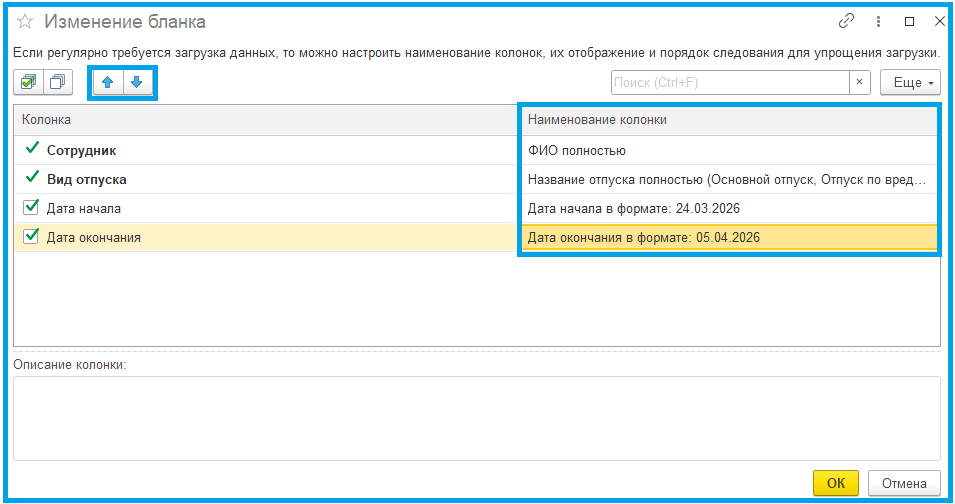Move the selected column up with the arrow
Viewport: 955px width, 504px height.
[108, 83]
